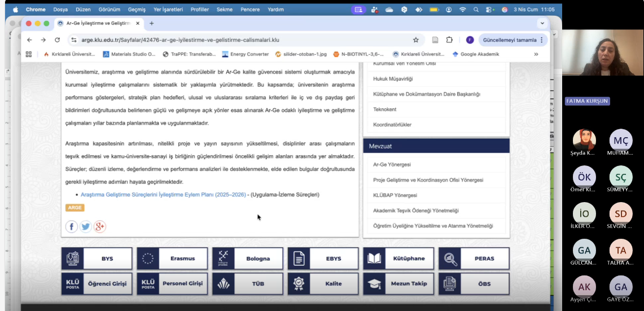Click the macOS Wi-Fi status icon
Image resolution: width=644 pixels, height=311 pixels.
463,10
